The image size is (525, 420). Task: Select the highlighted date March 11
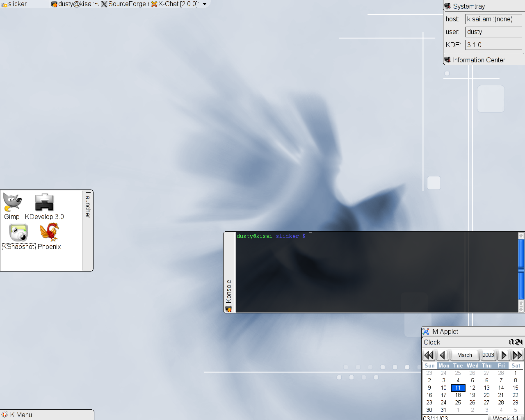[x=458, y=388]
